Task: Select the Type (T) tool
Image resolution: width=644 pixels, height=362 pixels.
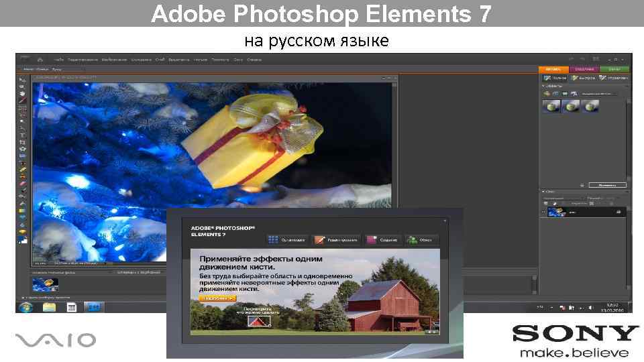Action: 22,135
